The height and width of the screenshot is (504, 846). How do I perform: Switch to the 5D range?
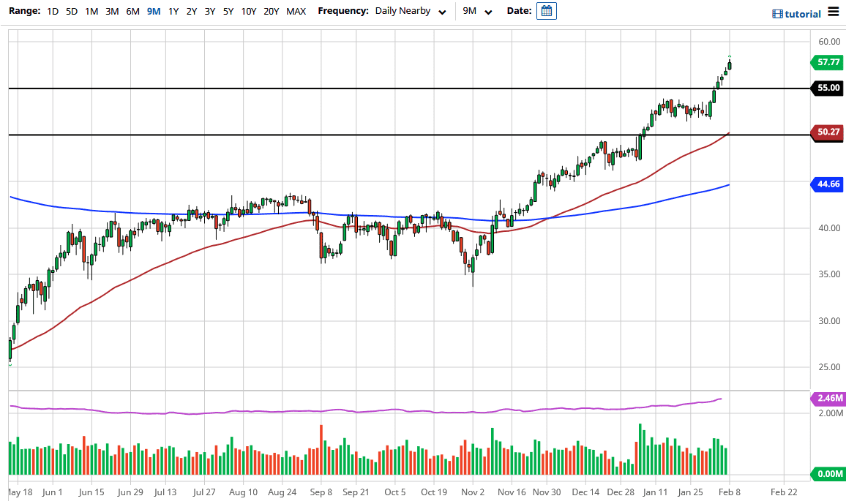(71, 12)
